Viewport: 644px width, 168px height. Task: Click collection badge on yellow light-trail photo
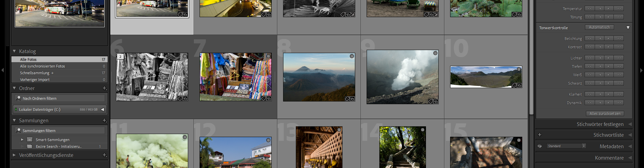coord(269,14)
